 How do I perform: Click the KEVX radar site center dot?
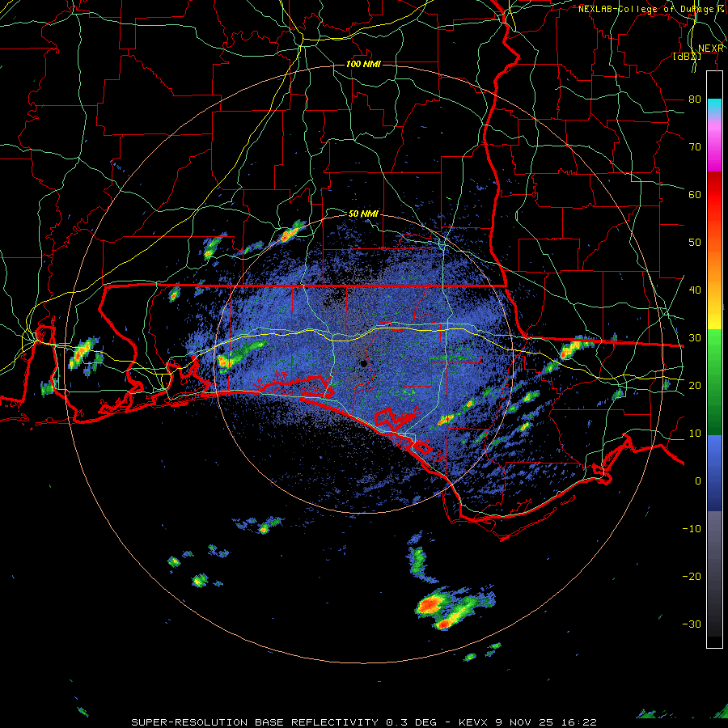pyautogui.click(x=364, y=363)
